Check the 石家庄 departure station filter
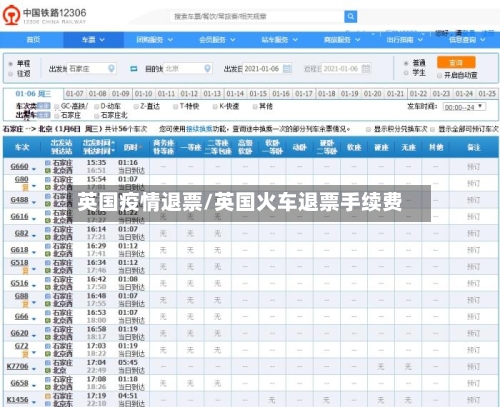Screen dimensions: 500x407 [57, 116]
